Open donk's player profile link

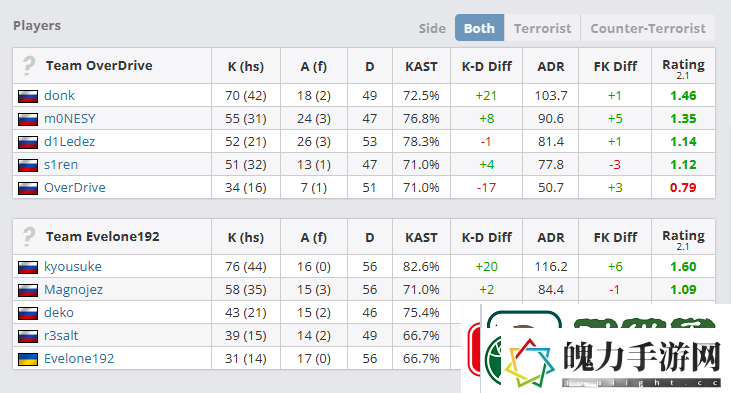[59, 96]
